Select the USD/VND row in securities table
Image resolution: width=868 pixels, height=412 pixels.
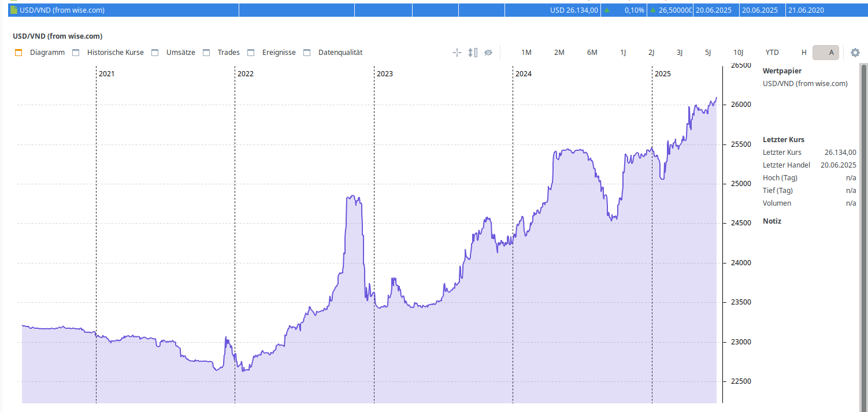pyautogui.click(x=116, y=10)
